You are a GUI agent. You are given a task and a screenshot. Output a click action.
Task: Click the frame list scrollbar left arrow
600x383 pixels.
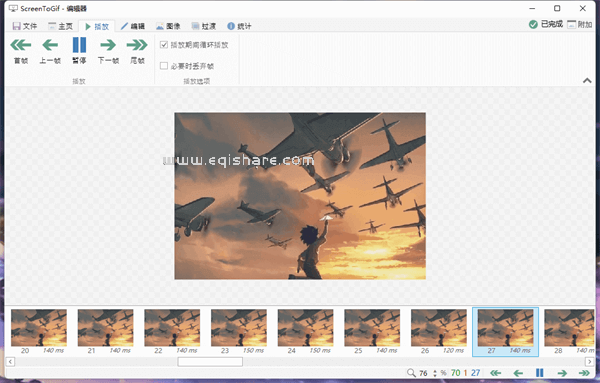click(10, 362)
